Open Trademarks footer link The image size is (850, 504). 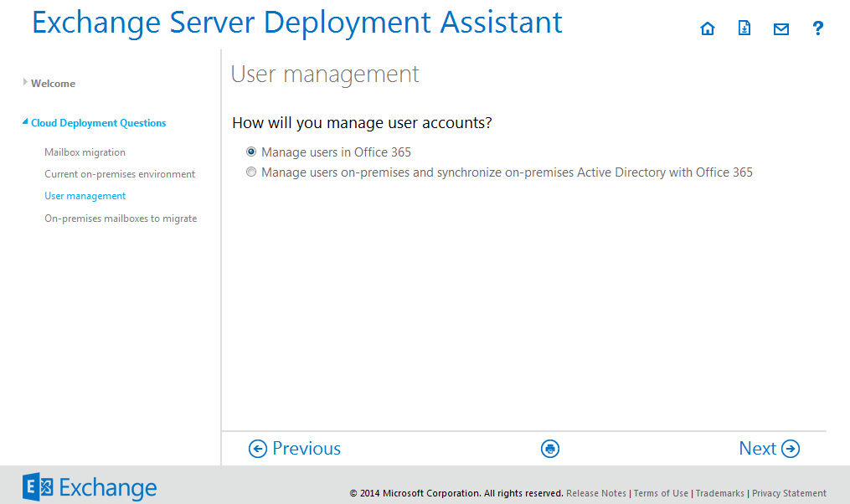[719, 493]
